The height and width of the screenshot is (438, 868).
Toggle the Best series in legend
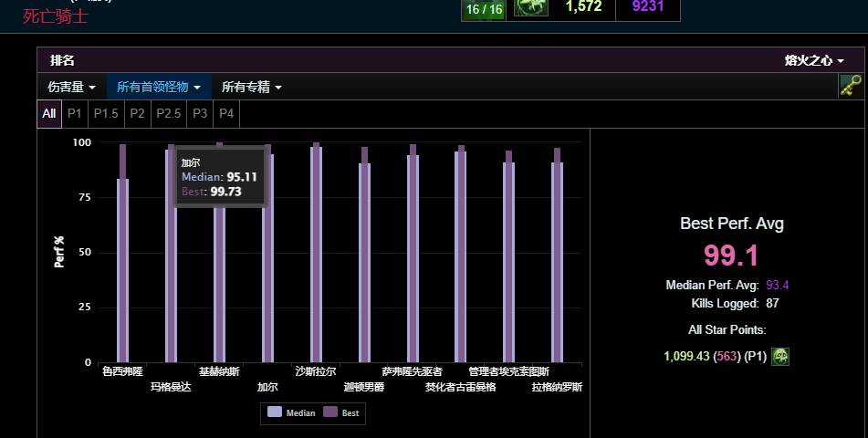(x=341, y=412)
